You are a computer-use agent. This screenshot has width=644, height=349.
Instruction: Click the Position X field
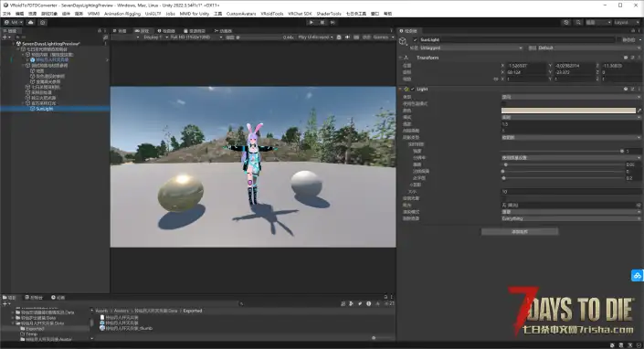pyautogui.click(x=526, y=66)
